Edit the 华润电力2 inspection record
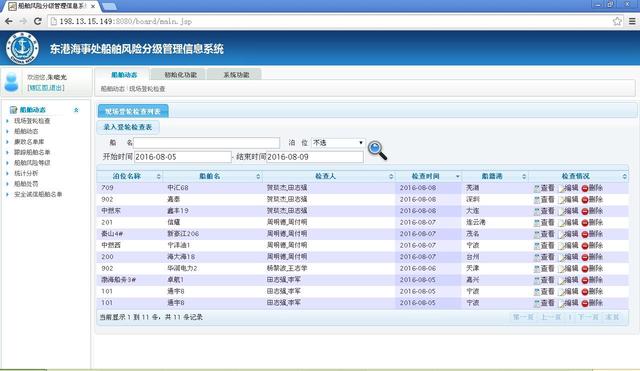The height and width of the screenshot is (371, 640). (x=568, y=269)
